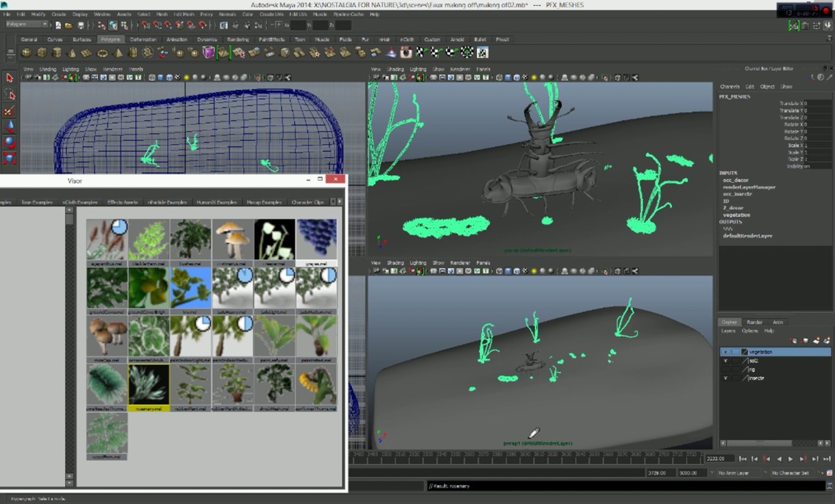Play the animation forward

[x=790, y=459]
